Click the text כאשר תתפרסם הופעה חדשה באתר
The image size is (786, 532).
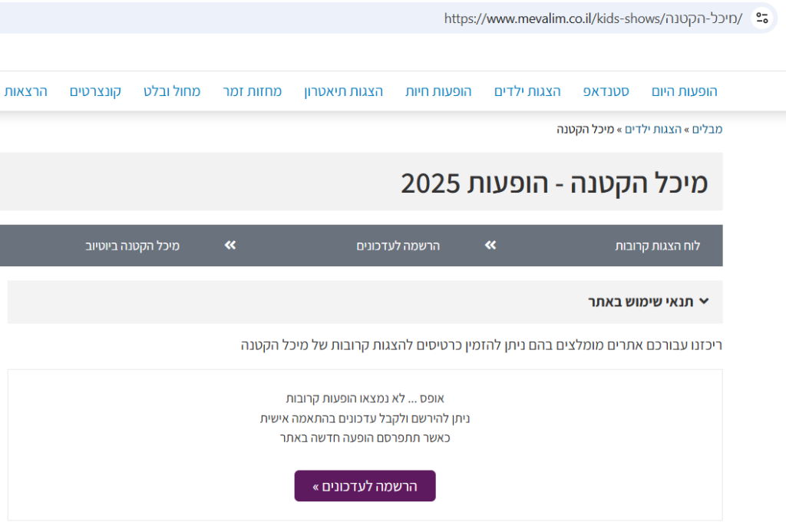tap(365, 438)
